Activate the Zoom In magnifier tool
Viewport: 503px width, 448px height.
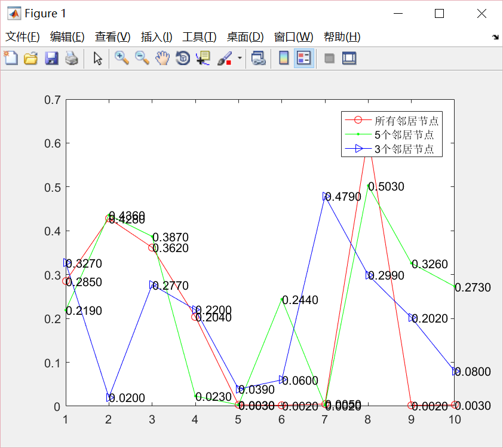(122, 59)
